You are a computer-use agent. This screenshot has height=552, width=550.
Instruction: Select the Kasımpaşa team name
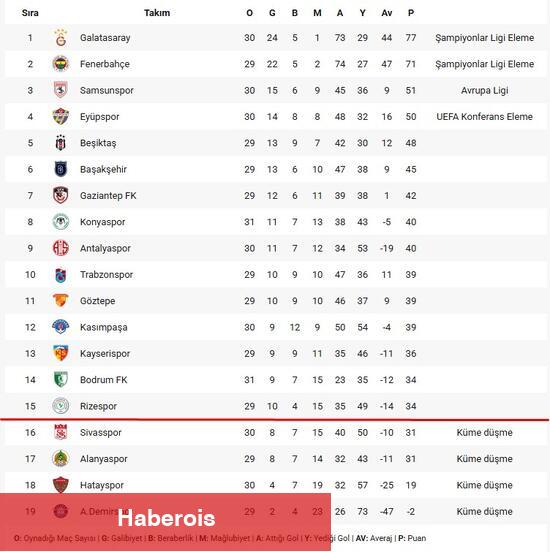[104, 327]
